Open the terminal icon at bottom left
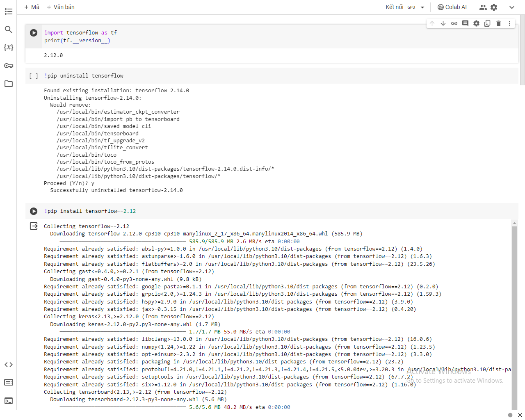This screenshot has height=420, width=525. click(x=9, y=401)
